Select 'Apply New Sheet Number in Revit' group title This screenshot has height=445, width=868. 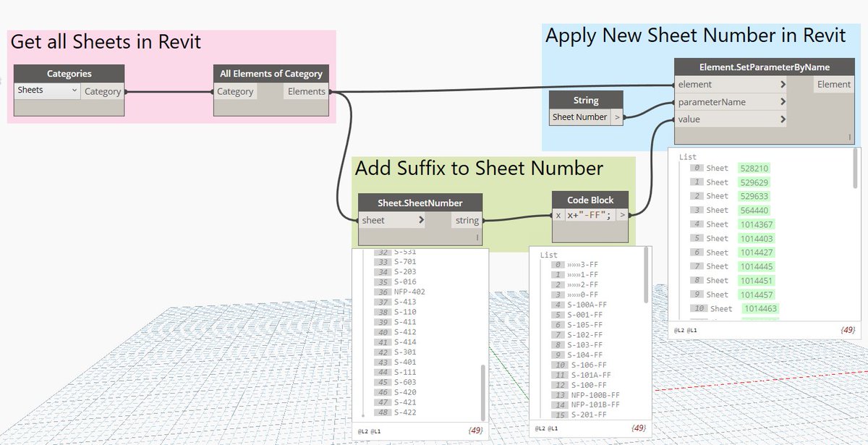point(695,35)
